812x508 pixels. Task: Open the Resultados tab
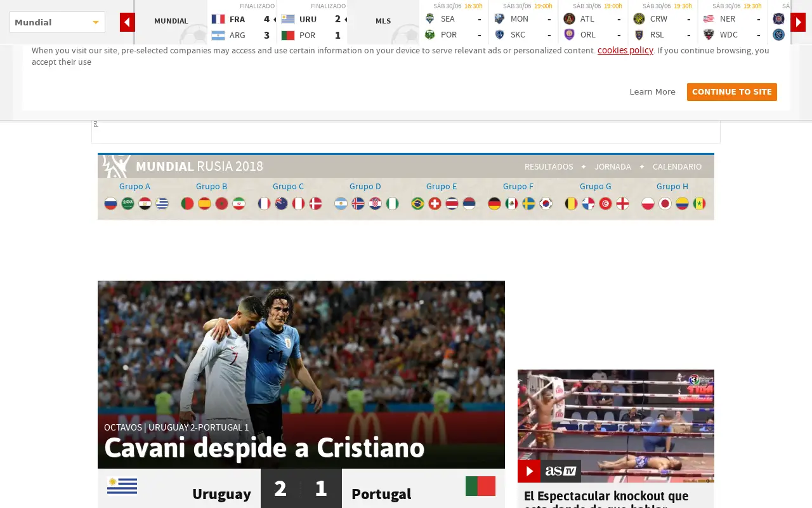pyautogui.click(x=549, y=167)
